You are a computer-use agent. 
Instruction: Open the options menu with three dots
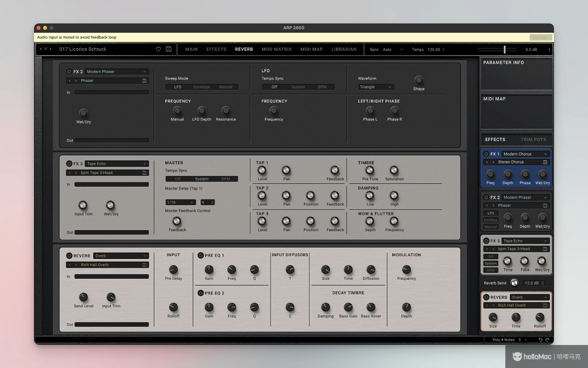click(x=549, y=50)
